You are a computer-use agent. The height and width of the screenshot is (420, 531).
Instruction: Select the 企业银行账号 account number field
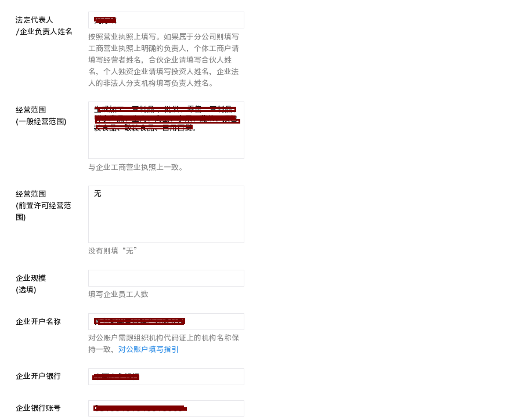(x=165, y=408)
